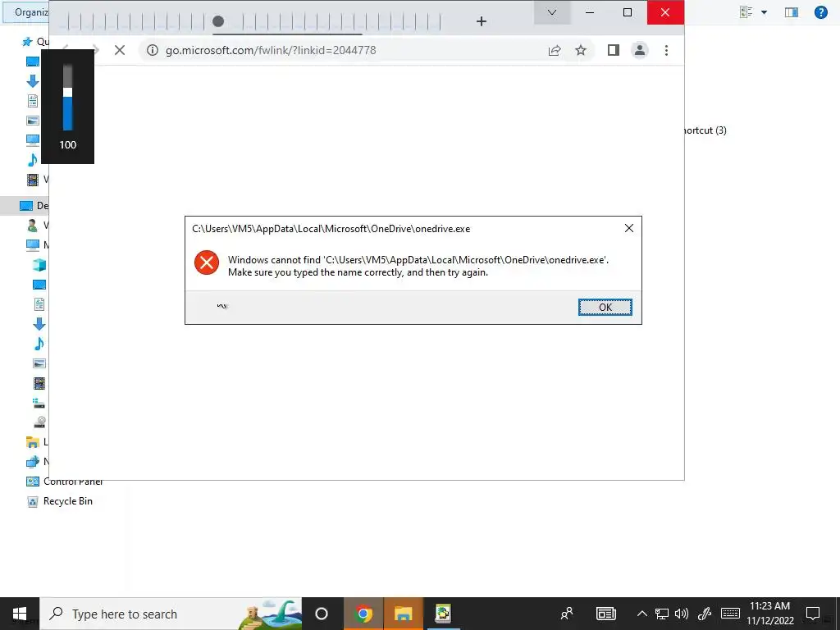Click 'Type here to search' taskbar box
840x630 pixels.
point(171,614)
